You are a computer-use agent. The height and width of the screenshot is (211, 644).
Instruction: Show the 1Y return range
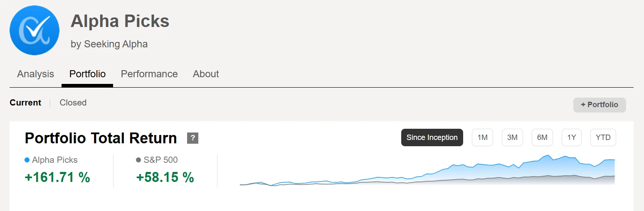tap(572, 137)
